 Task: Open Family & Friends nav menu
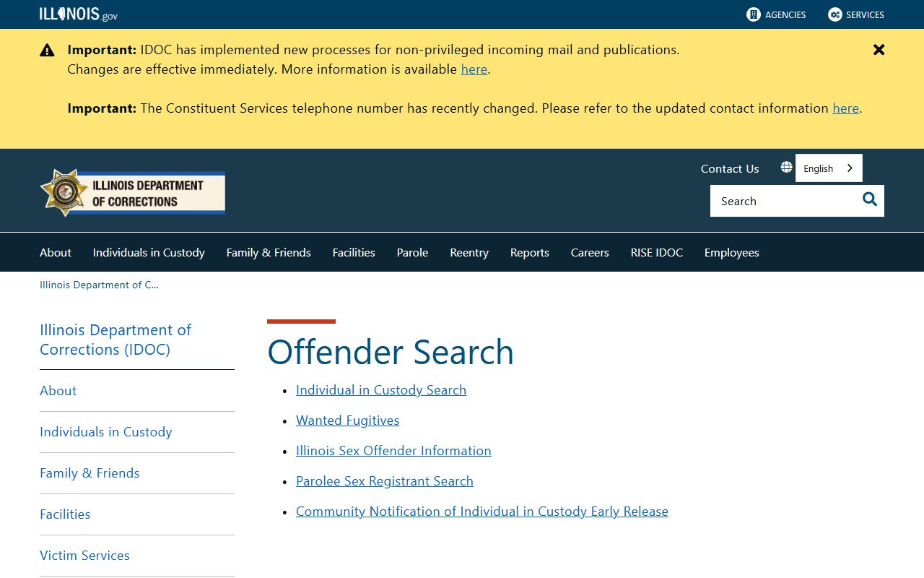(269, 252)
